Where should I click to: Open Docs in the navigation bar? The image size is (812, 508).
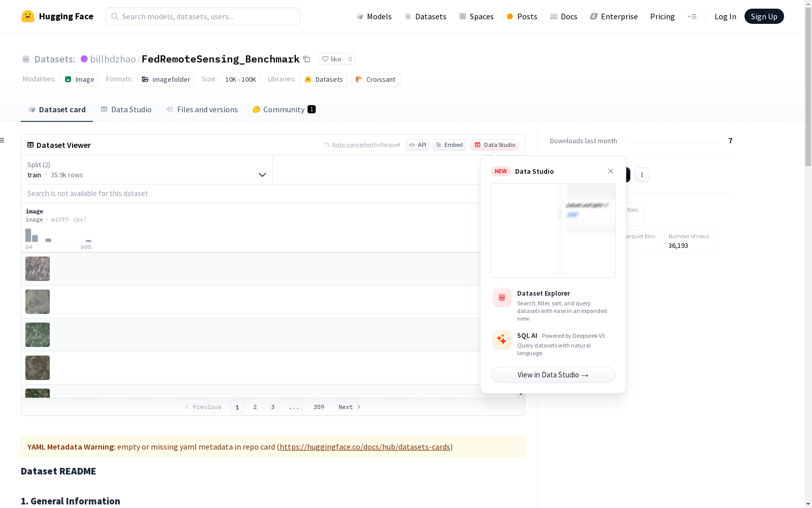point(564,16)
